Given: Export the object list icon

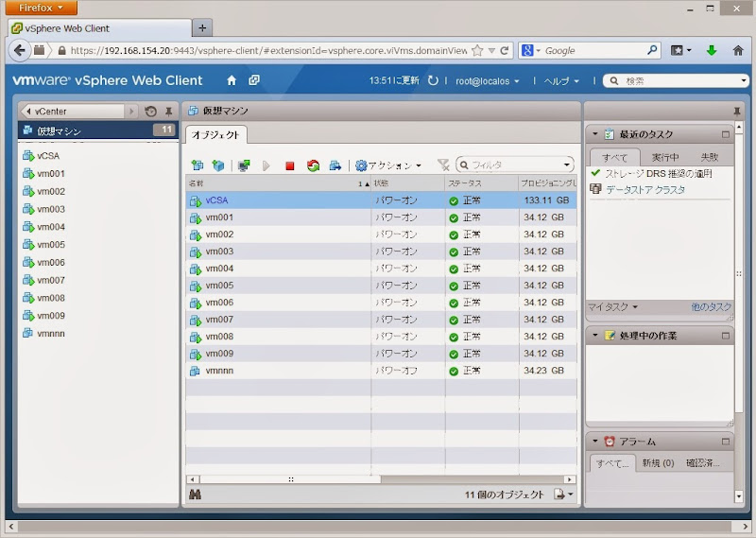Looking at the screenshot, I should tap(563, 495).
